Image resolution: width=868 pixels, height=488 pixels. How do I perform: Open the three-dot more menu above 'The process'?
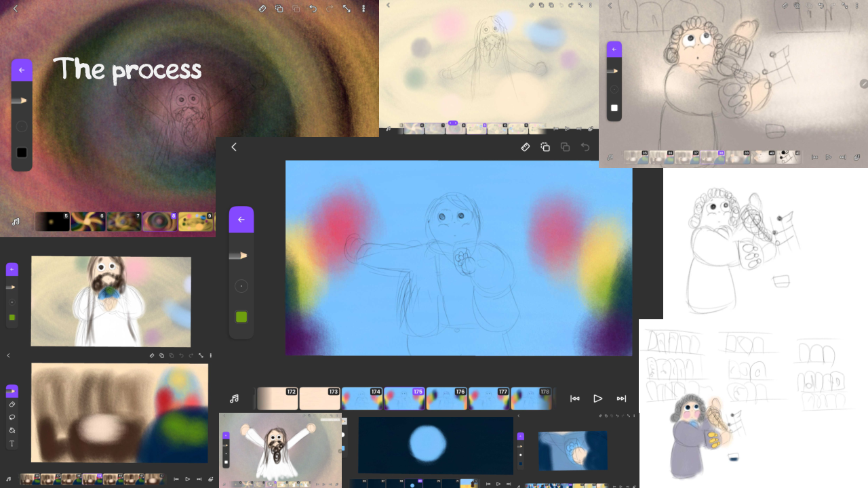click(x=363, y=9)
